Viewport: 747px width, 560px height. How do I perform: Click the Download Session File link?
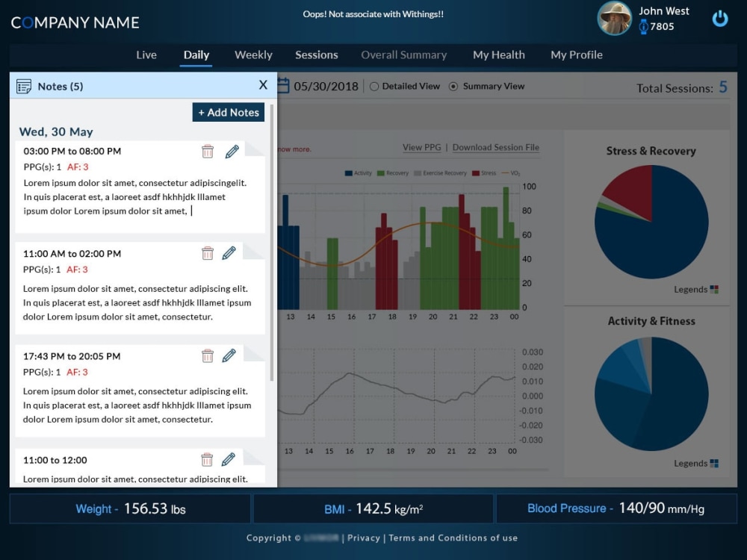pyautogui.click(x=496, y=147)
